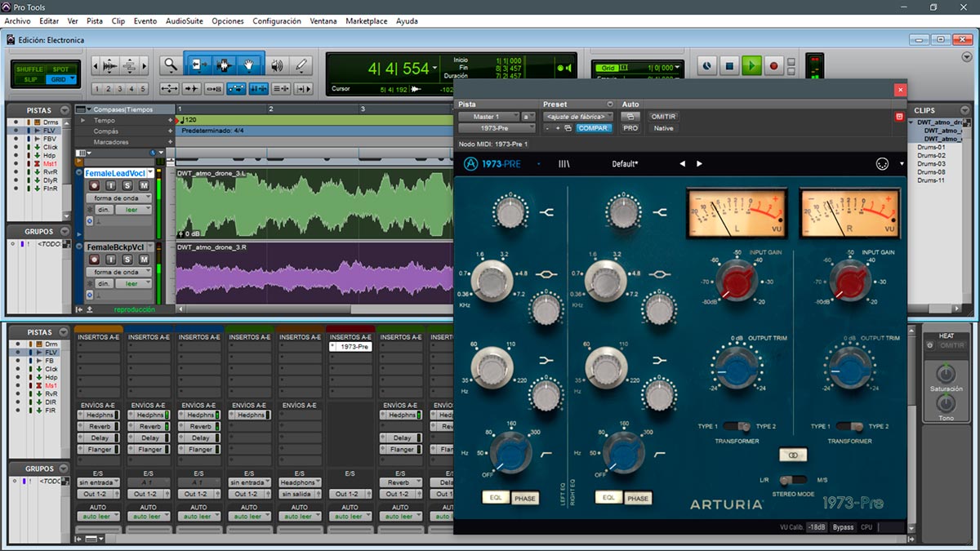Click the green Play transport button
The image size is (980, 551).
tap(752, 65)
